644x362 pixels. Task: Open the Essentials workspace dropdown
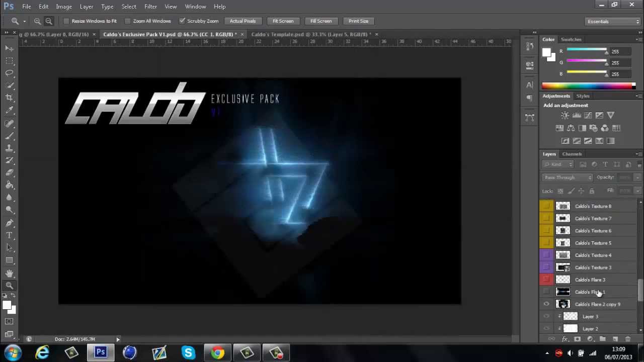point(613,21)
